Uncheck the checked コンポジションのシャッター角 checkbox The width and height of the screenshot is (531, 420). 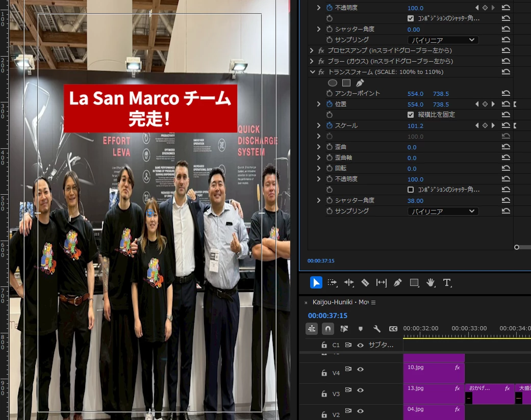411,18
